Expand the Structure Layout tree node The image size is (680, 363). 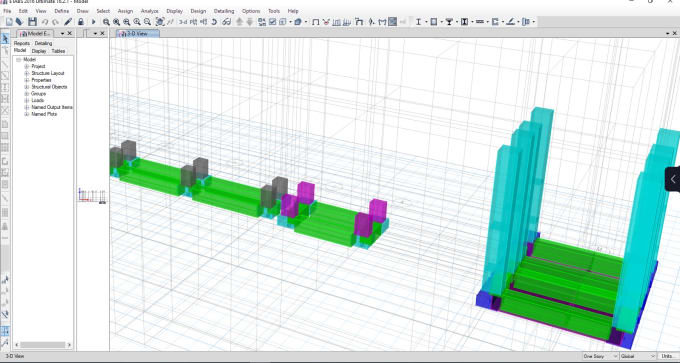[26, 73]
